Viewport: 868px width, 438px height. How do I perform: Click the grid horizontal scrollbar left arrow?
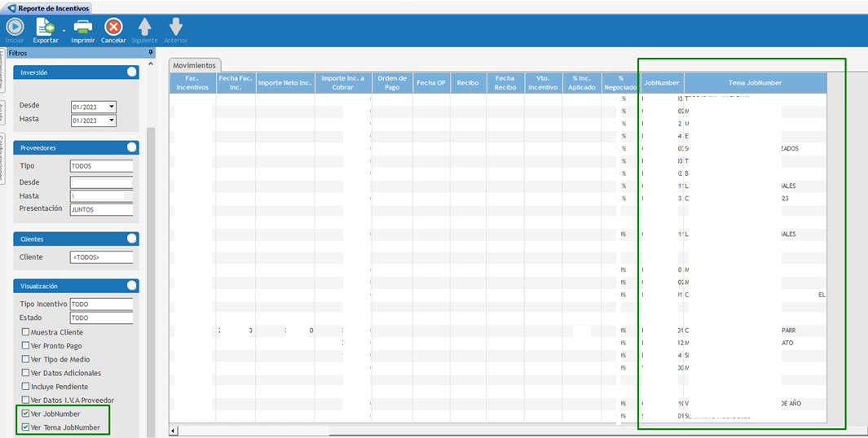(174, 430)
